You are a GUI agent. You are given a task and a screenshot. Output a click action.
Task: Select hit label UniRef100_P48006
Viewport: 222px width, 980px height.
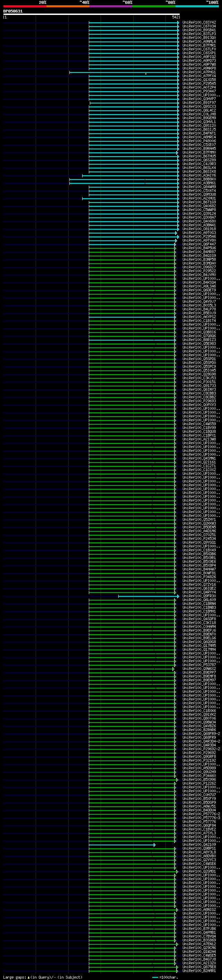coord(199,141)
